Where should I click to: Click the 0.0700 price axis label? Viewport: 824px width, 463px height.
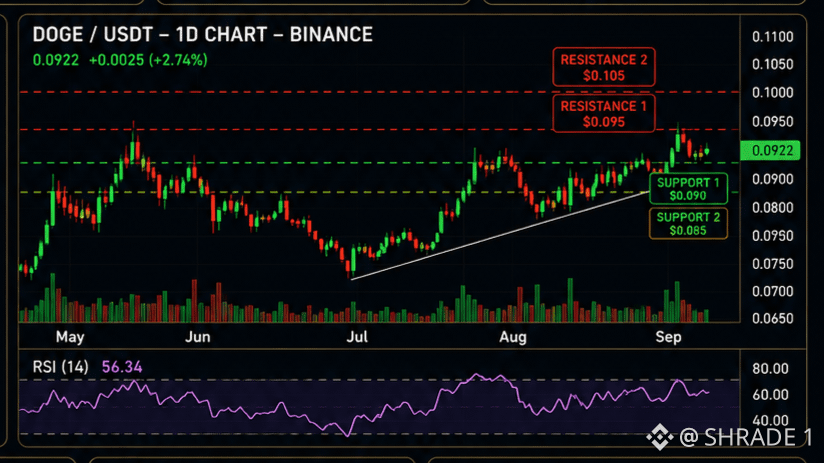coord(772,291)
